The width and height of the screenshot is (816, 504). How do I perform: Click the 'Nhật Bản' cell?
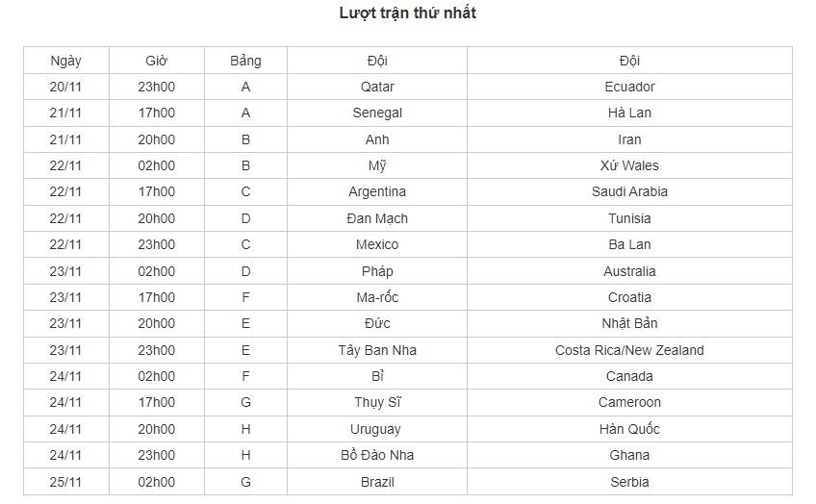click(629, 323)
